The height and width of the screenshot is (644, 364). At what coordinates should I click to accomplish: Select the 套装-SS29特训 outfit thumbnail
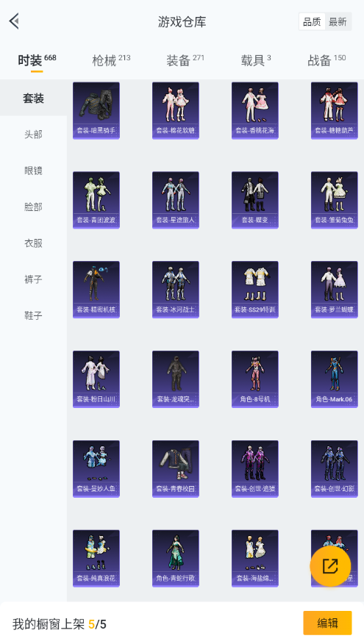[x=255, y=290]
